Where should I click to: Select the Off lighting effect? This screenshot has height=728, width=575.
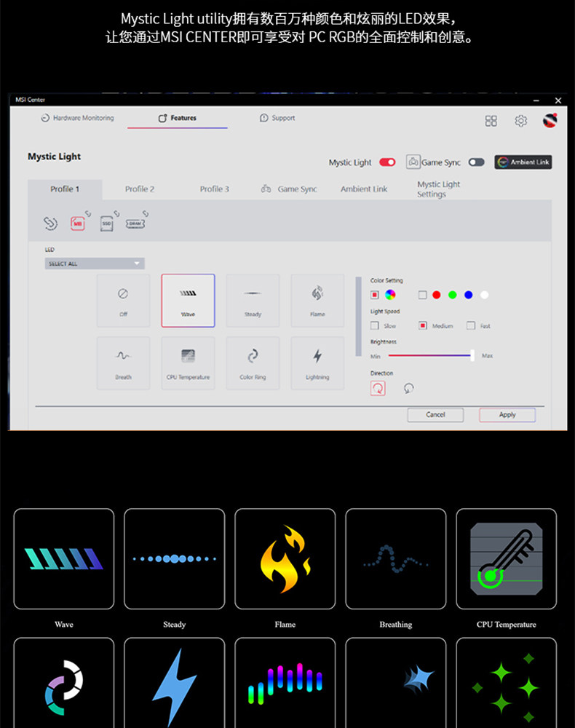coord(123,301)
